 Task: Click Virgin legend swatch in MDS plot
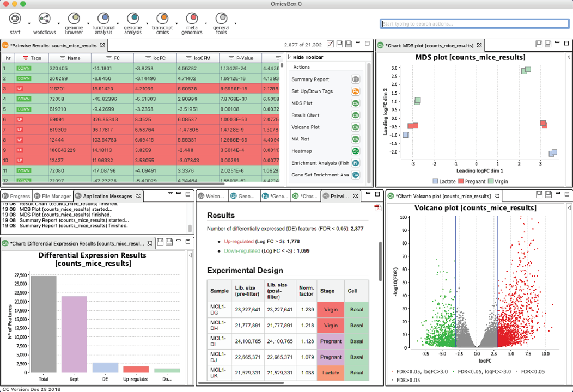491,181
